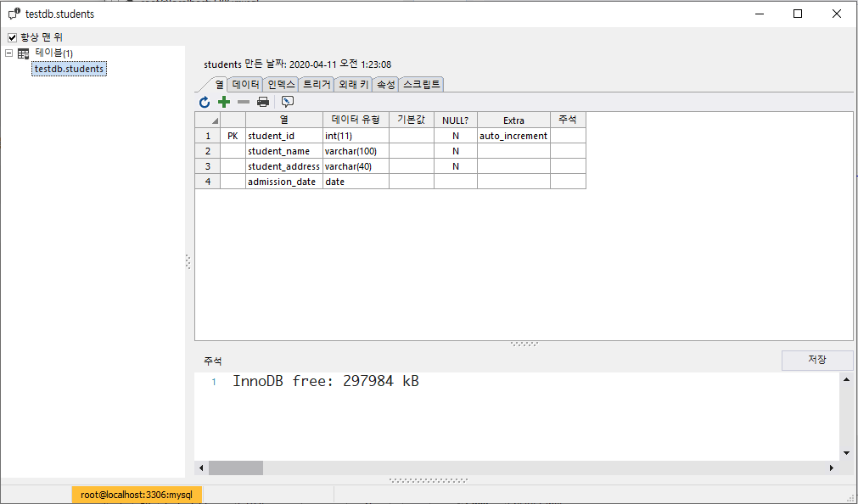Click the horizontal scrollbar right arrow
Image resolution: width=858 pixels, height=504 pixels.
pos(832,468)
